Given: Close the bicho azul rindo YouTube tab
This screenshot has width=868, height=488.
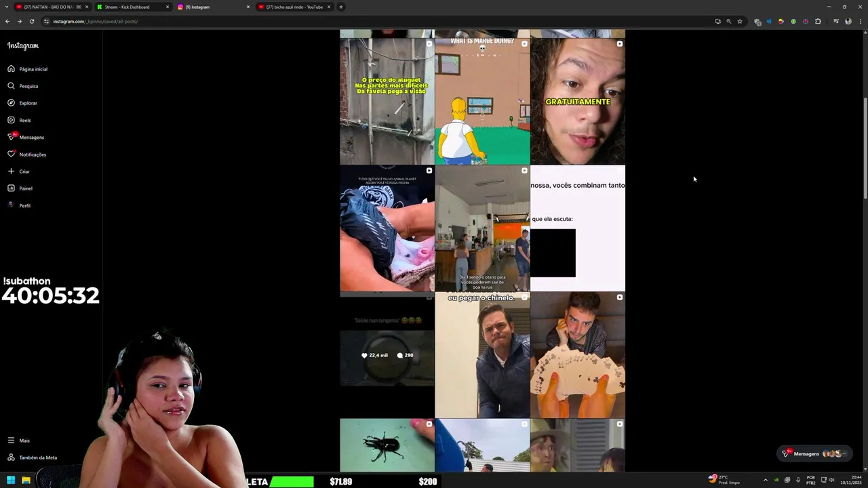Looking at the screenshot, I should point(329,7).
